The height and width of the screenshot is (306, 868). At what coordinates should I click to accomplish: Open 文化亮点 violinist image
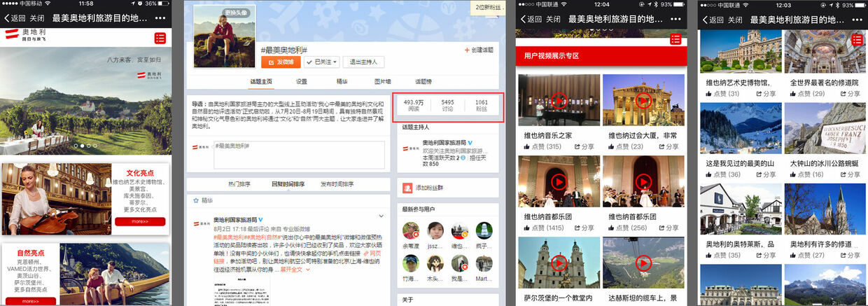57,199
